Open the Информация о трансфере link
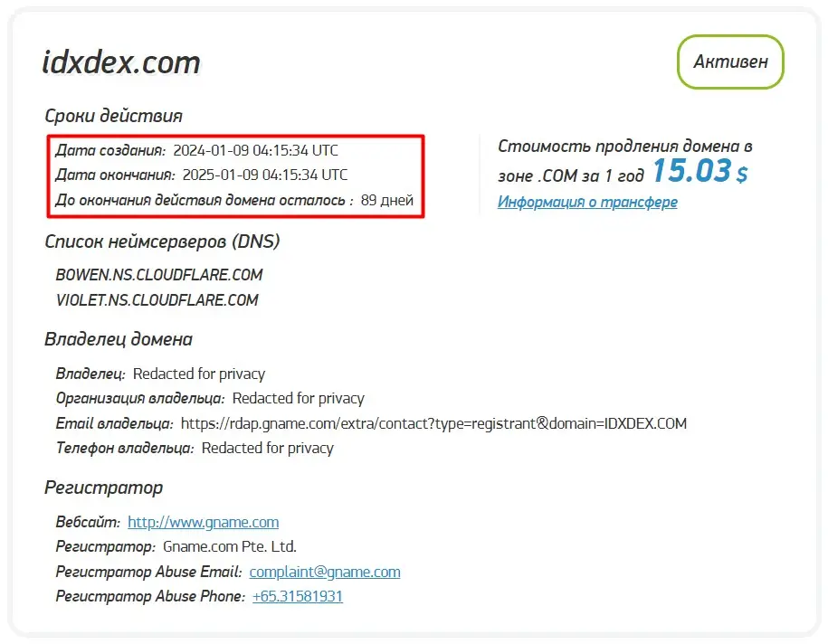Image resolution: width=828 pixels, height=644 pixels. tap(587, 202)
